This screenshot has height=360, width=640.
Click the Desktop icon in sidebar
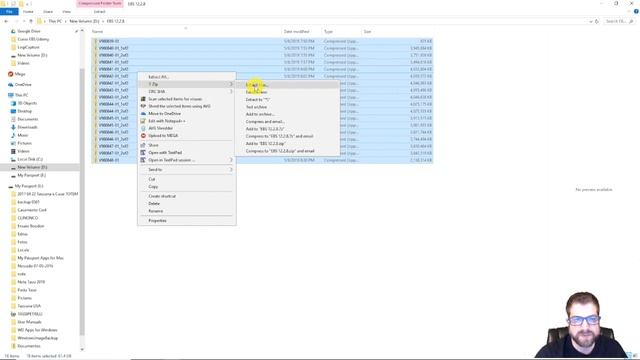13,111
